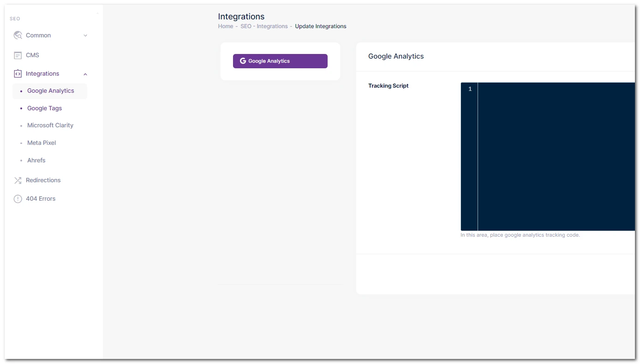Follow the SEO - Integrations breadcrumb link
The width and height of the screenshot is (640, 364).
pyautogui.click(x=264, y=26)
